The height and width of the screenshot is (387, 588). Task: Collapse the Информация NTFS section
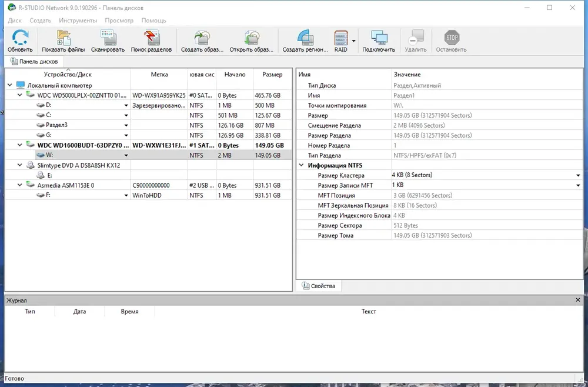pyautogui.click(x=301, y=165)
